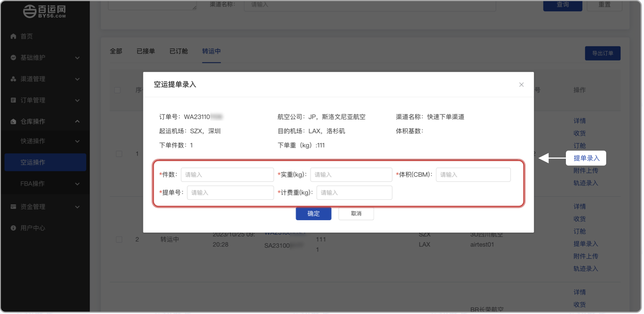This screenshot has width=644, height=314.
Task: Click the 导出订单 export button
Action: 602,53
